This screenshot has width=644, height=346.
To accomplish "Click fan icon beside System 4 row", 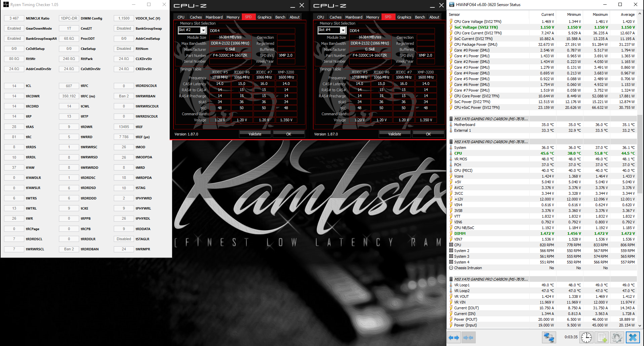I will coord(451,262).
